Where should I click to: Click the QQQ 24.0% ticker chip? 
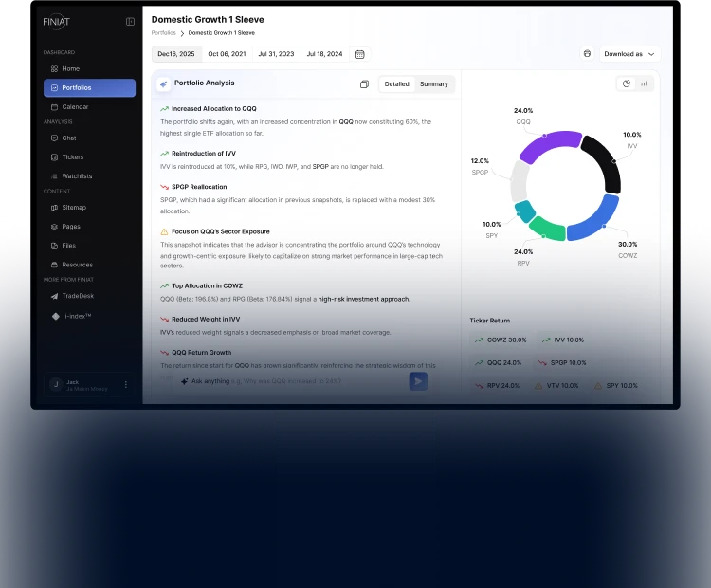coord(498,363)
